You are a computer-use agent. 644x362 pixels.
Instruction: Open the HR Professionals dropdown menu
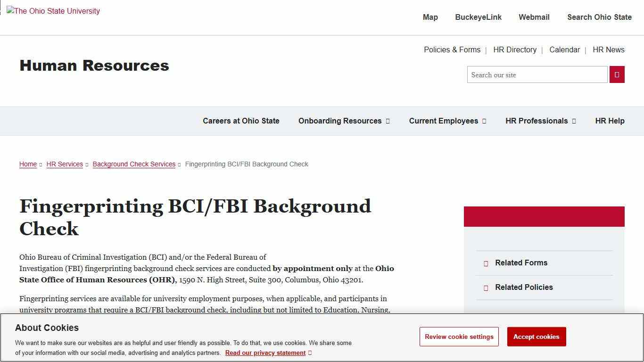540,121
